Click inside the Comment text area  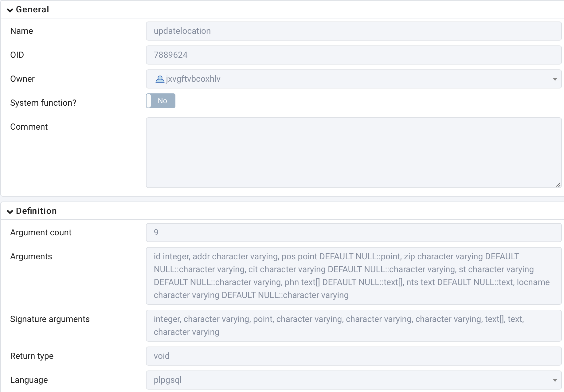coord(354,153)
